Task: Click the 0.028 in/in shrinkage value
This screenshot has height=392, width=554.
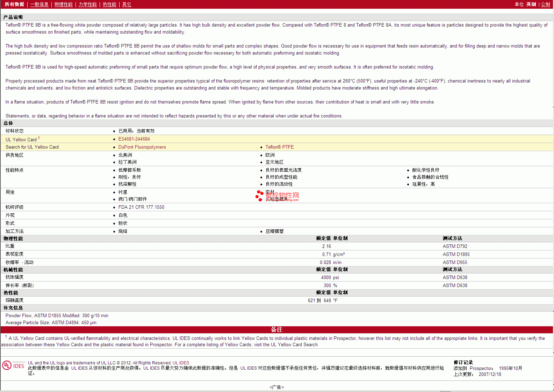Action: pos(331,262)
